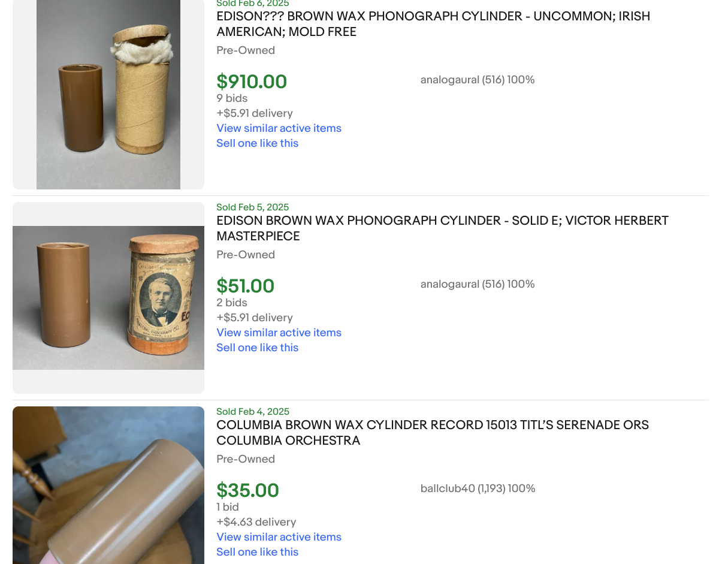Click the "9 bids" text
The width and height of the screenshot is (728, 564).
pos(232,98)
